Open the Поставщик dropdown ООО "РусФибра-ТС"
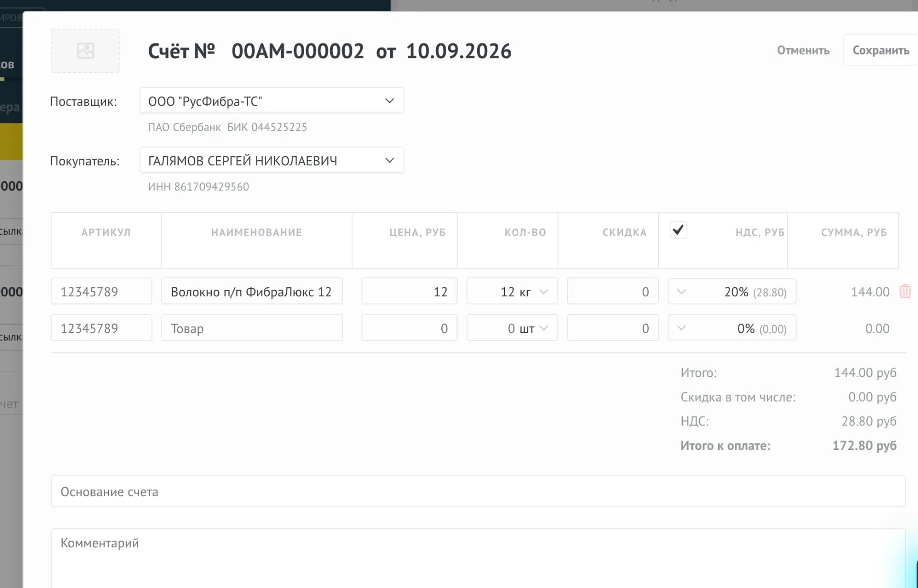Image resolution: width=918 pixels, height=588 pixels. click(272, 101)
